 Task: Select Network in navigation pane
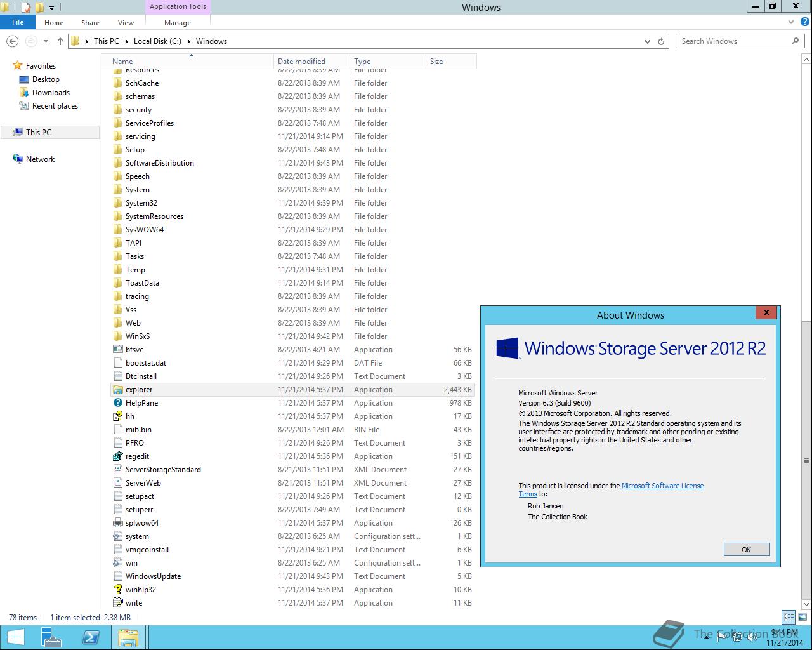pyautogui.click(x=40, y=159)
